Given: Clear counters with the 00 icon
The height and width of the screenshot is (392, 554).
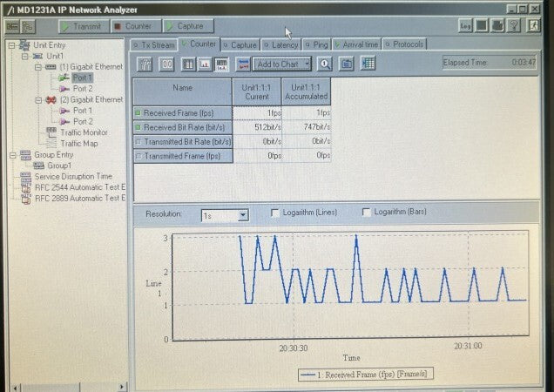Looking at the screenshot, I should pyautogui.click(x=166, y=64).
